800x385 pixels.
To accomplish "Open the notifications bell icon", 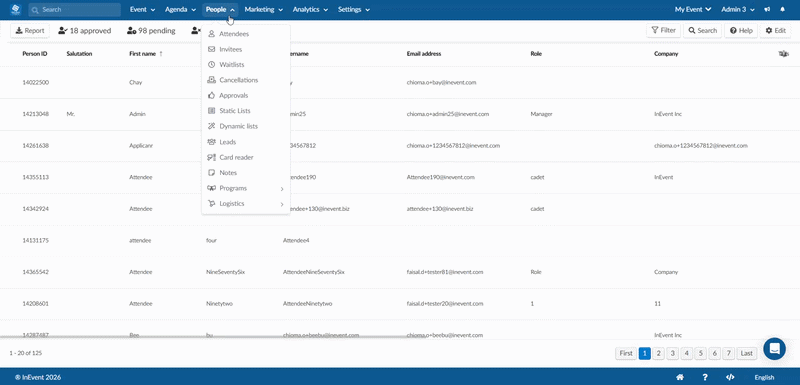I will (783, 9).
